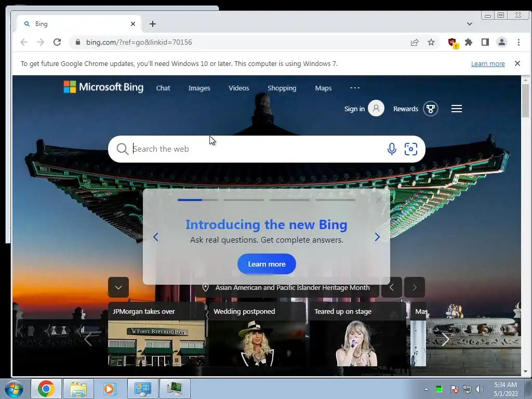Open Wedding postponed news thumbnail
The image size is (532, 399).
tap(257, 343)
